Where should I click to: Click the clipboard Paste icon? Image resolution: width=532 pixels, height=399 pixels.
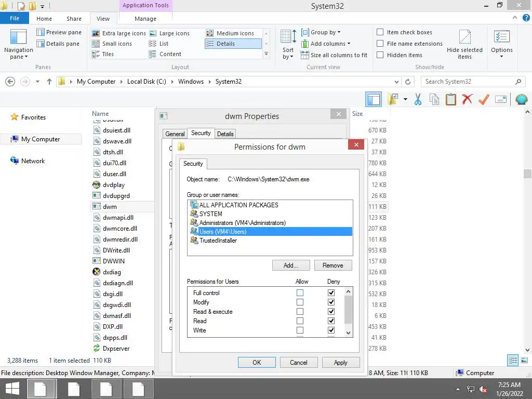click(450, 99)
